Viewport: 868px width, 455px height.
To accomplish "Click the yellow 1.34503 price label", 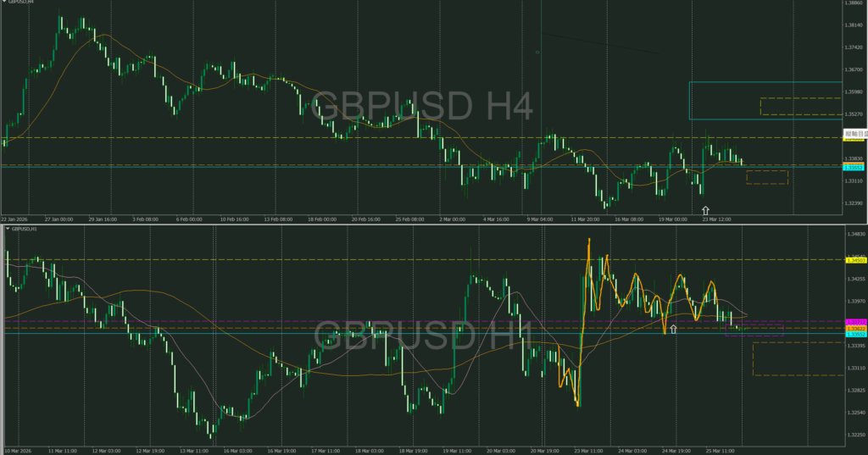I will pos(854,260).
